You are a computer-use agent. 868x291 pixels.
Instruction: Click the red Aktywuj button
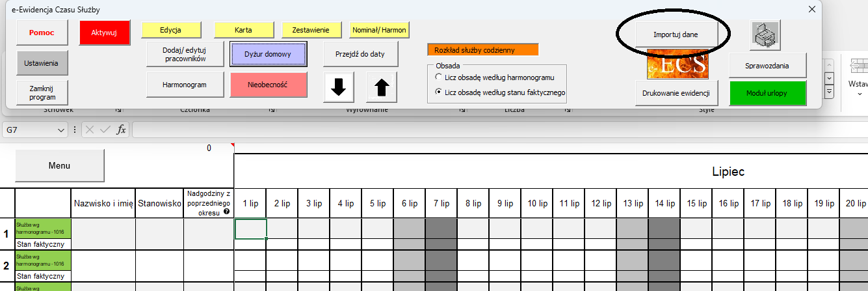pyautogui.click(x=105, y=33)
